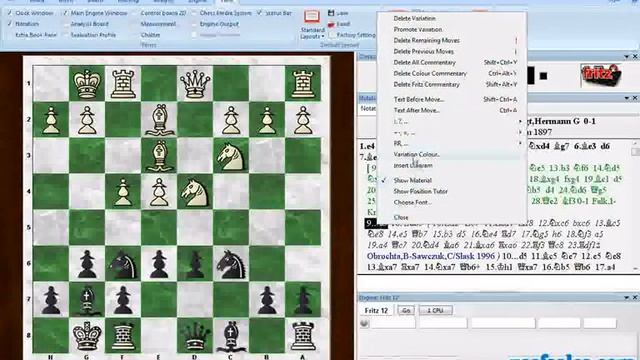Select the black bishop on c8
Screen dimensions: 640x360
pos(231,336)
